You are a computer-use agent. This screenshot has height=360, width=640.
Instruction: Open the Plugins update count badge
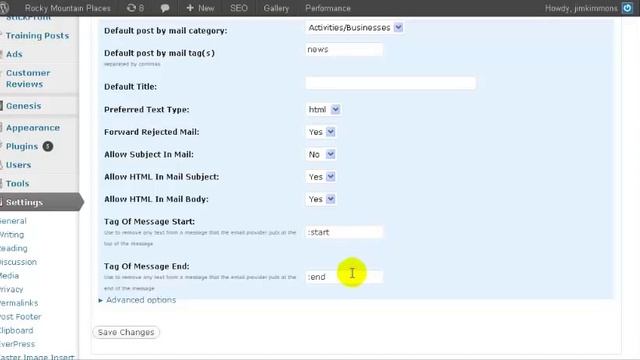[48, 146]
